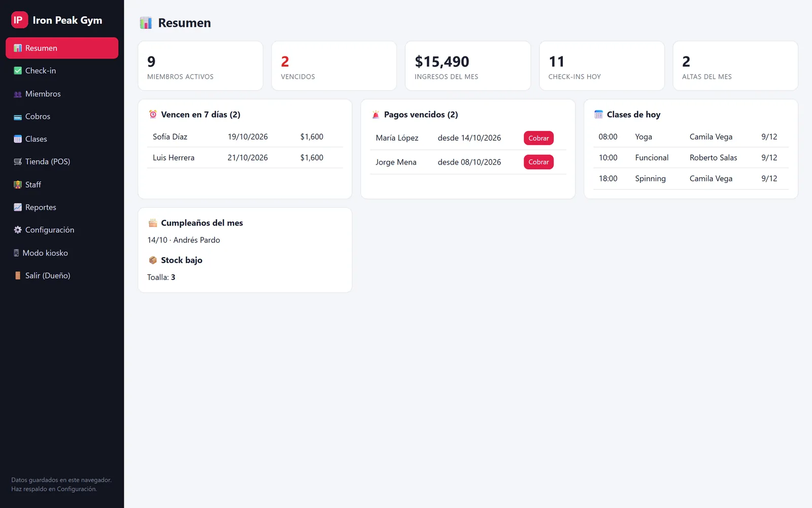The height and width of the screenshot is (508, 812).
Task: Click the Salir door icon
Action: coord(18,275)
